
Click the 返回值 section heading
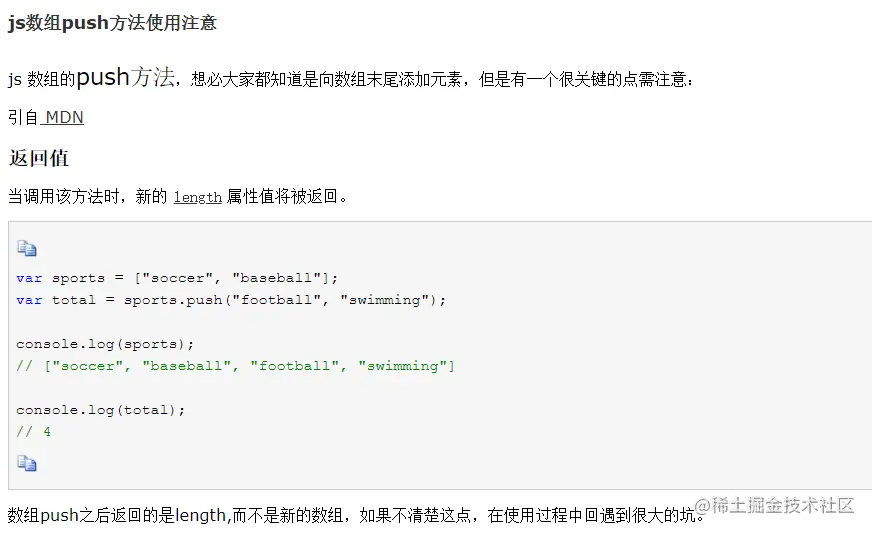39,158
